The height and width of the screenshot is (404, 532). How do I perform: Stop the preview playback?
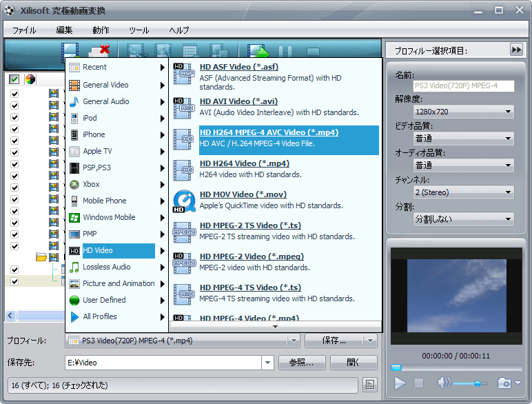[419, 383]
